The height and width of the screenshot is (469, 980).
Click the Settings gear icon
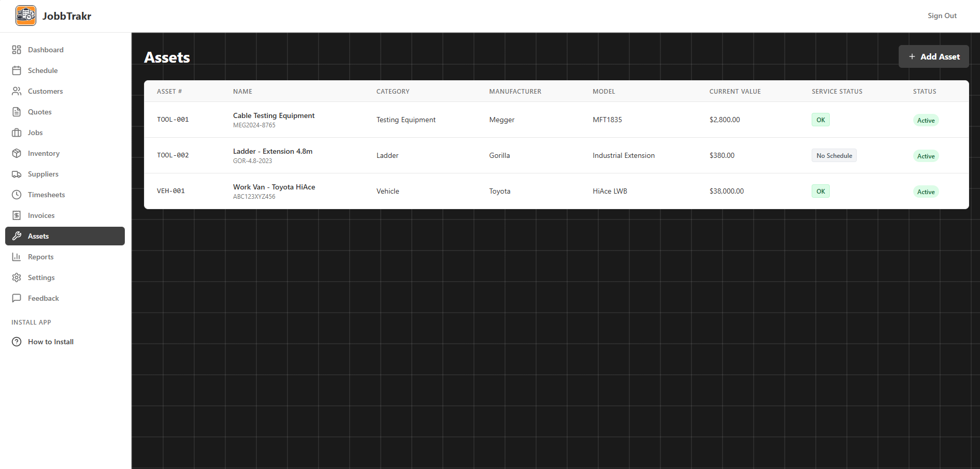(x=17, y=277)
